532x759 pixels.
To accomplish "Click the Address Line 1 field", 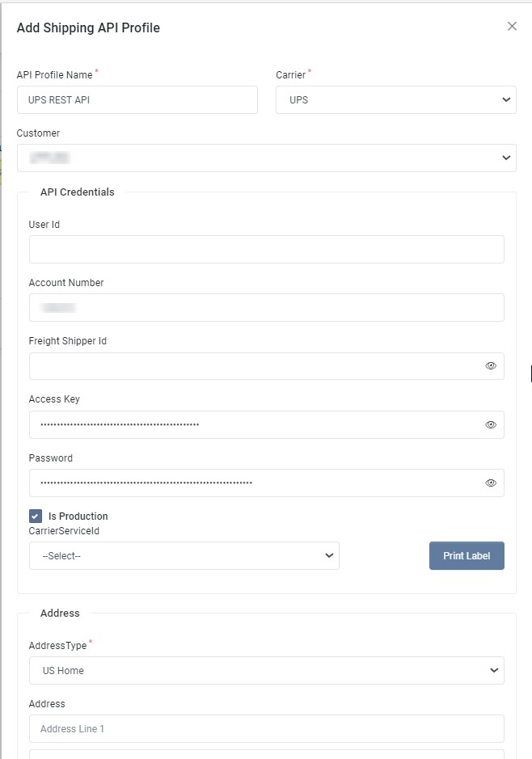I will [x=266, y=728].
